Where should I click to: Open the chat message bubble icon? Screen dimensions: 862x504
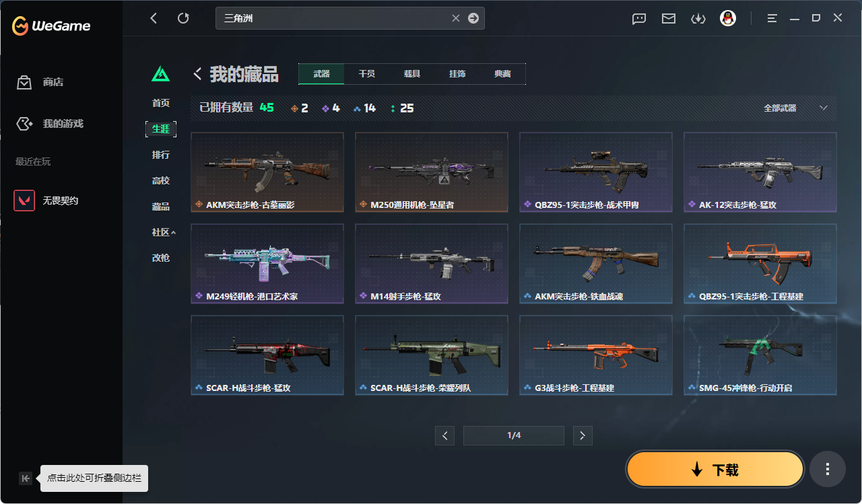[x=639, y=19]
